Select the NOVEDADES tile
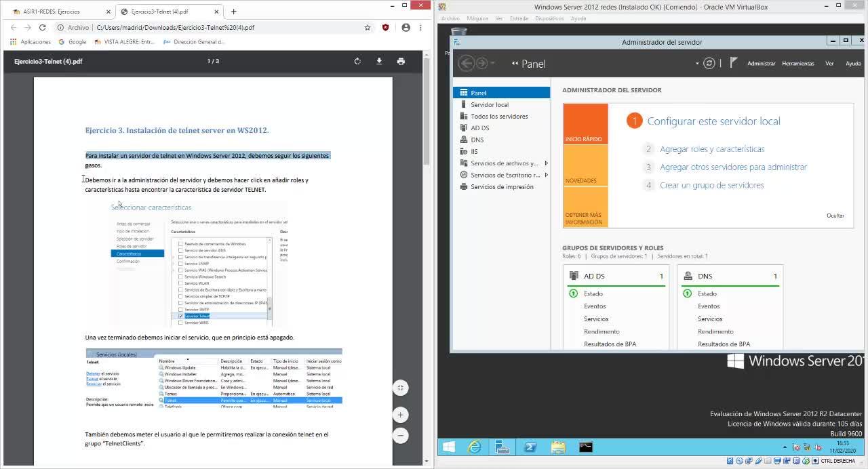The height and width of the screenshot is (469, 868). pyautogui.click(x=585, y=165)
